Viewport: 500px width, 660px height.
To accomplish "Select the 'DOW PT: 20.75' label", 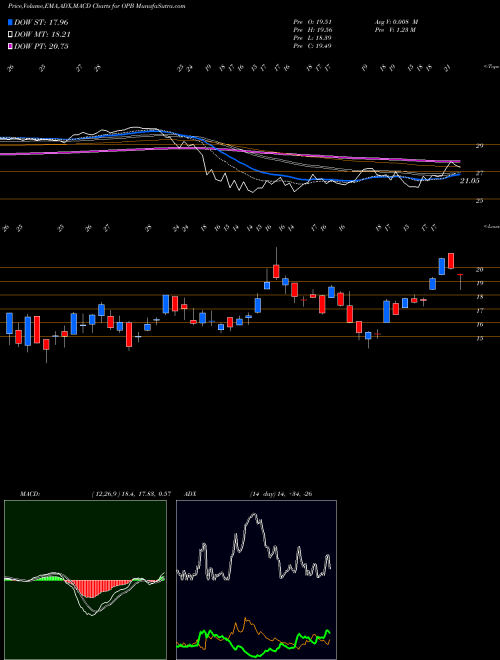I will (41, 46).
